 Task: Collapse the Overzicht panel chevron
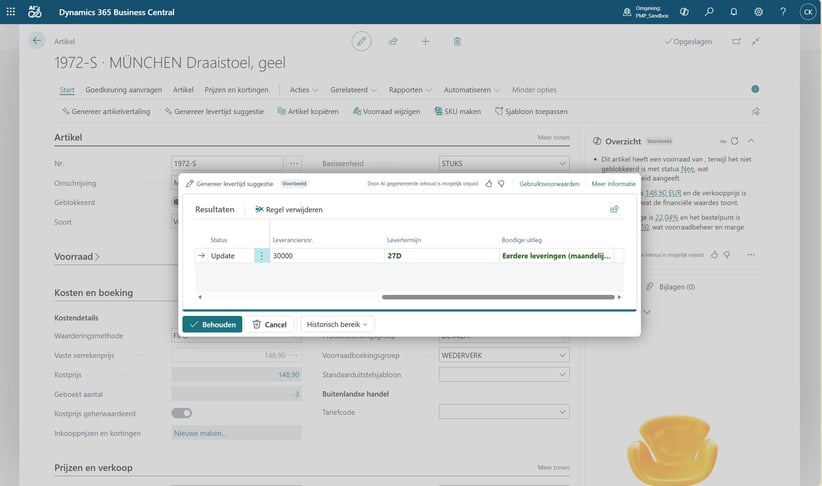[x=751, y=141]
